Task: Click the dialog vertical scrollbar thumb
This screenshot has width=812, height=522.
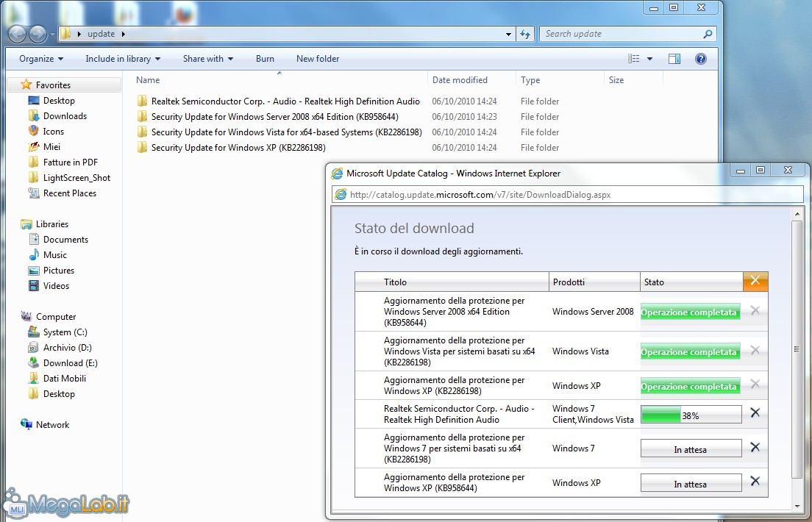Action: tap(797, 349)
